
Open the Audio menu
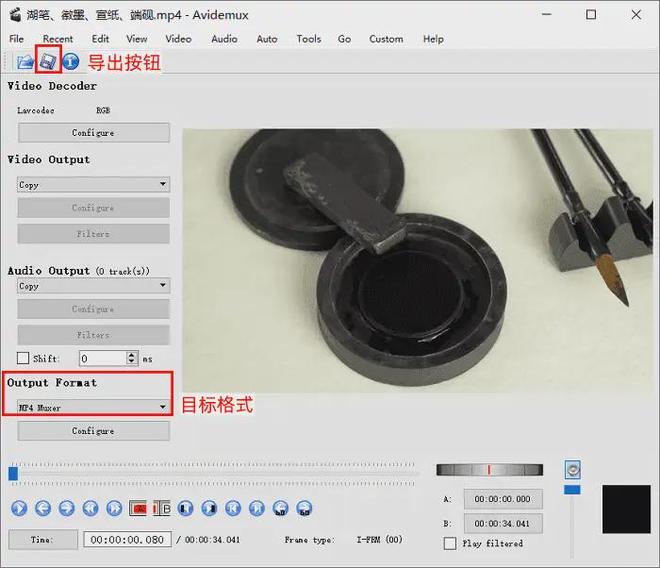tap(224, 39)
